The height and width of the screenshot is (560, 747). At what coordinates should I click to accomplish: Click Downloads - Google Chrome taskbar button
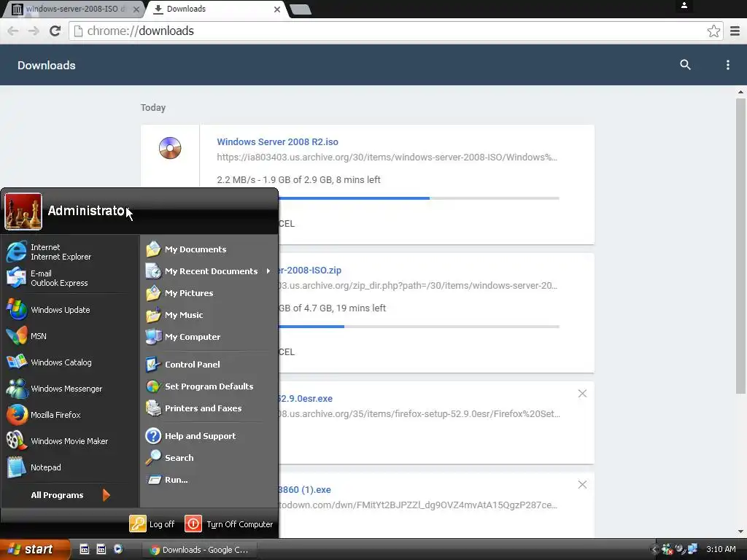(200, 550)
